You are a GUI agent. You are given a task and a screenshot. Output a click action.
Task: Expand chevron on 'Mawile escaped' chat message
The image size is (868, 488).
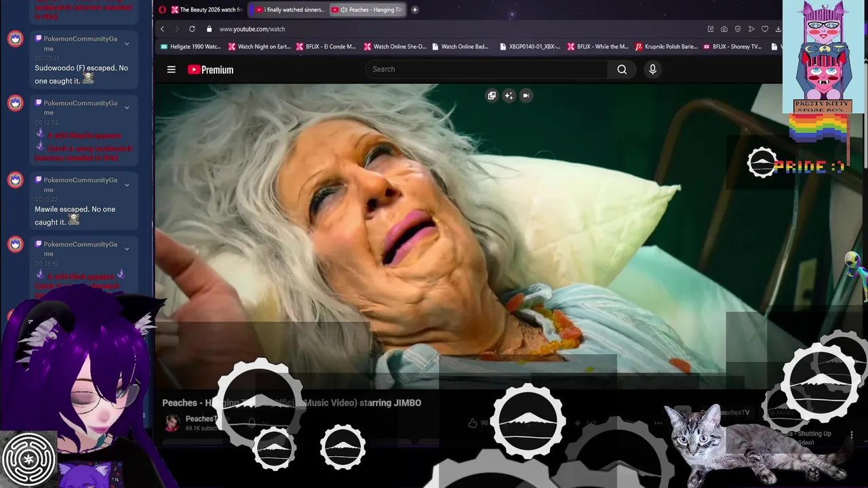pos(127,185)
